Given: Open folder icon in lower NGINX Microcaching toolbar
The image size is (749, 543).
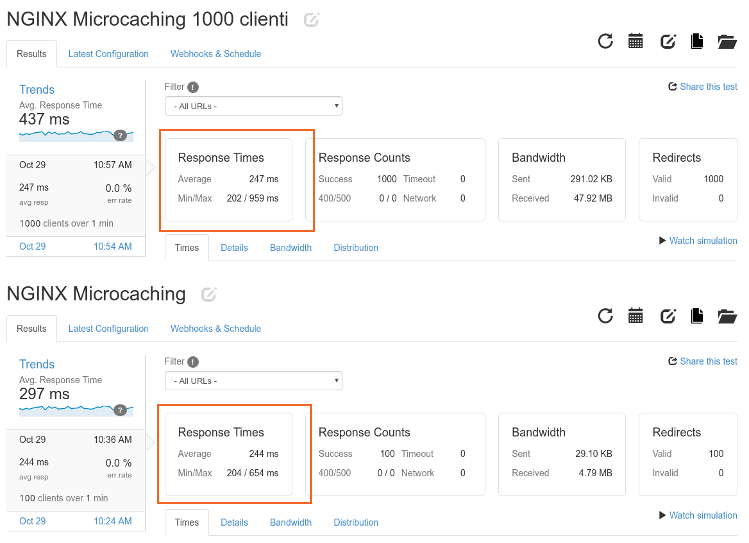Looking at the screenshot, I should [x=727, y=317].
